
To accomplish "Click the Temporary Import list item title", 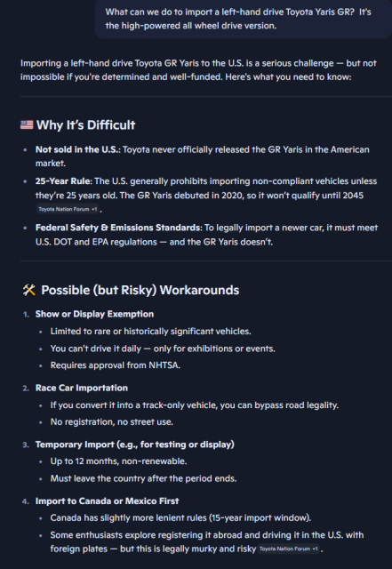I will coord(134,445).
